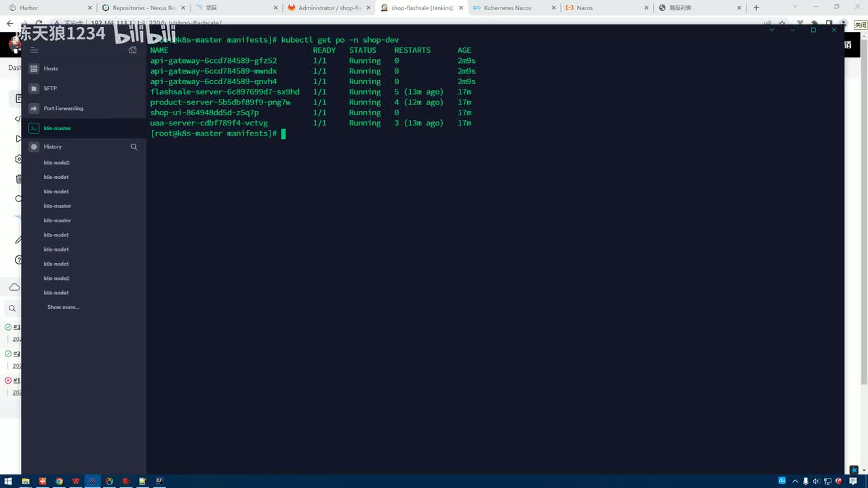Open File Explorer from taskbar
The height and width of the screenshot is (488, 868).
click(26, 481)
